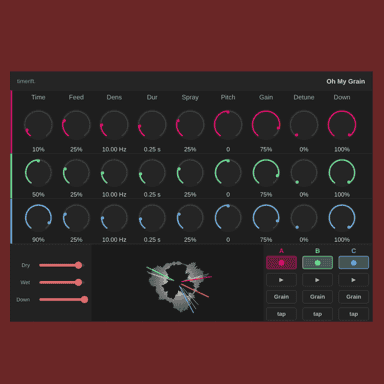384x384 pixels.
Task: Play channel A with its play button
Action: tap(281, 280)
